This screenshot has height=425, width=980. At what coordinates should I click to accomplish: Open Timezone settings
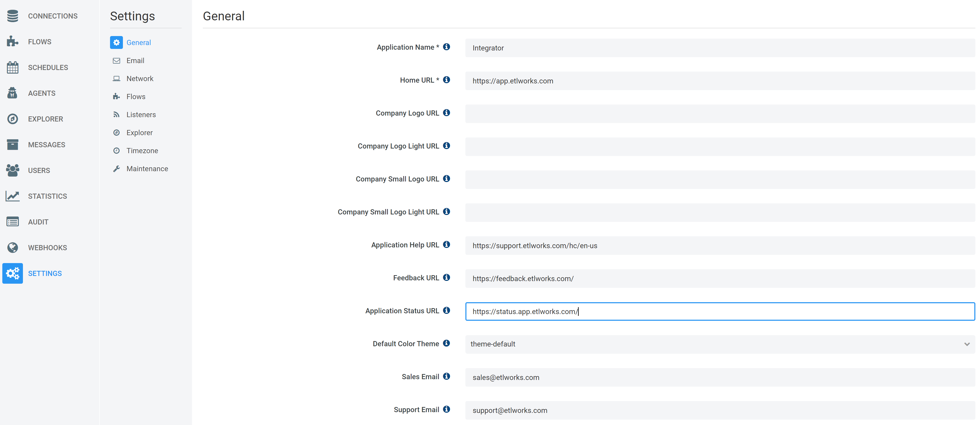pyautogui.click(x=142, y=151)
